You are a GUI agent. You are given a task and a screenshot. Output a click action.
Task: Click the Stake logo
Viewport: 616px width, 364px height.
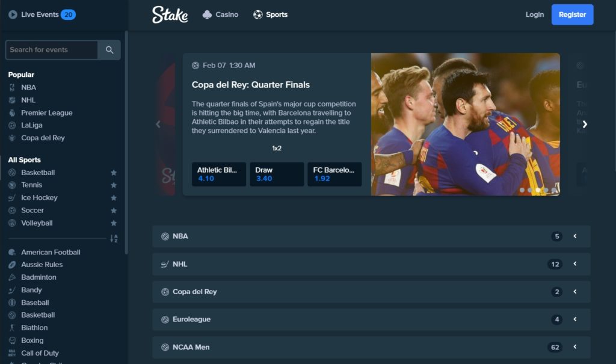click(x=170, y=14)
